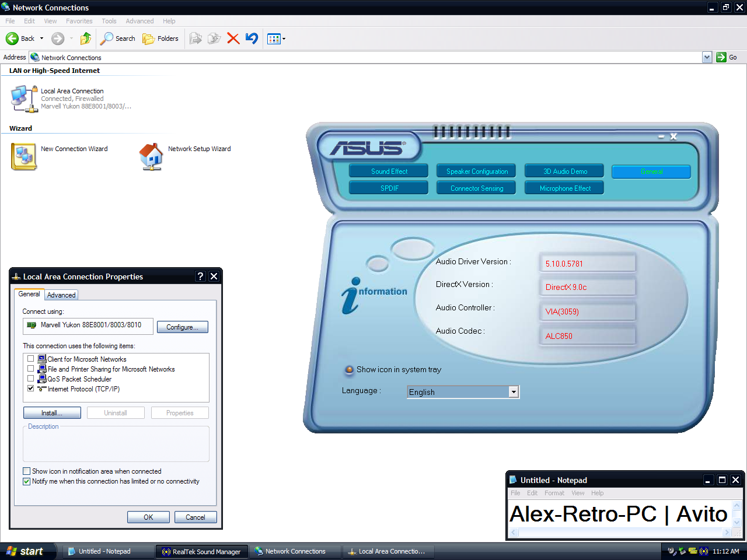Toggle Show icon in system tray
The height and width of the screenshot is (560, 747).
point(350,369)
